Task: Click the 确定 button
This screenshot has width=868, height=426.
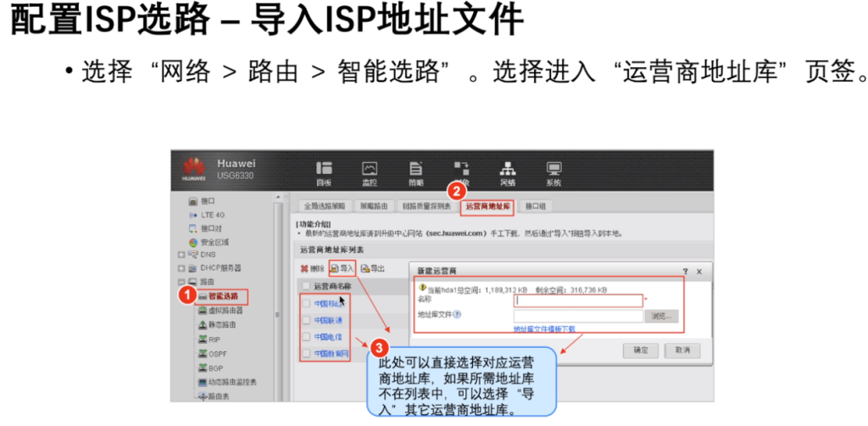Action: click(641, 350)
